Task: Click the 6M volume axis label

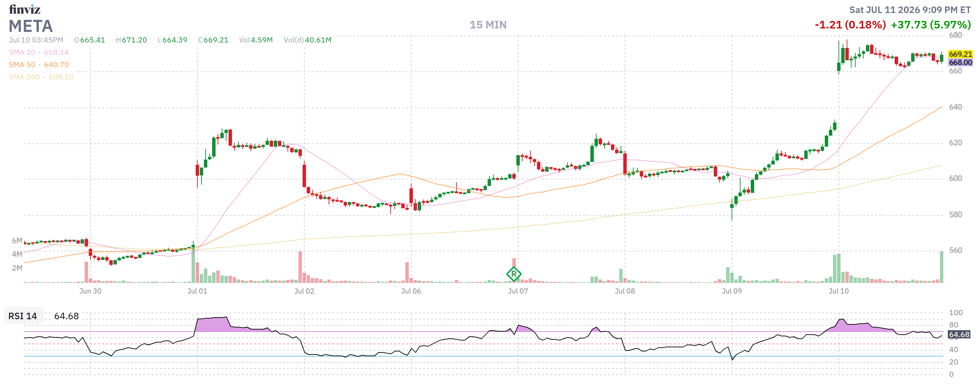Action: 17,240
